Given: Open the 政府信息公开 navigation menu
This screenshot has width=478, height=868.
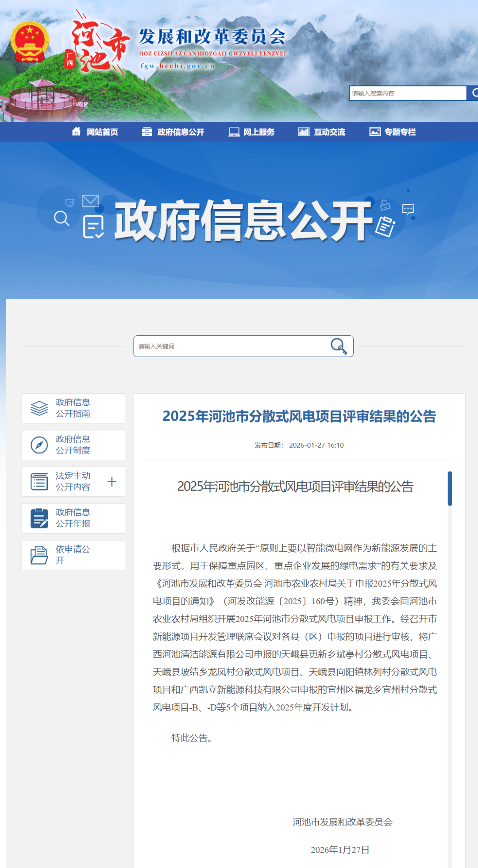Looking at the screenshot, I should [x=173, y=132].
